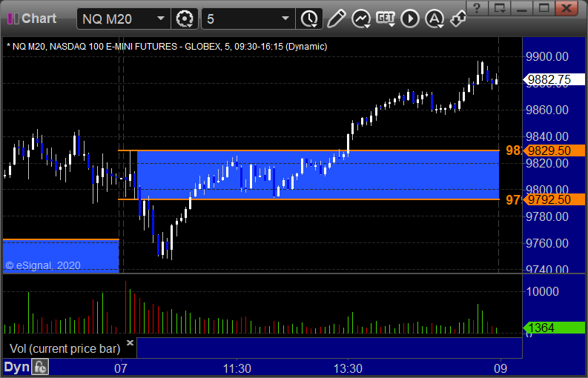The image size is (588, 378).
Task: Click the 1364 volume value marker
Action: click(x=554, y=328)
